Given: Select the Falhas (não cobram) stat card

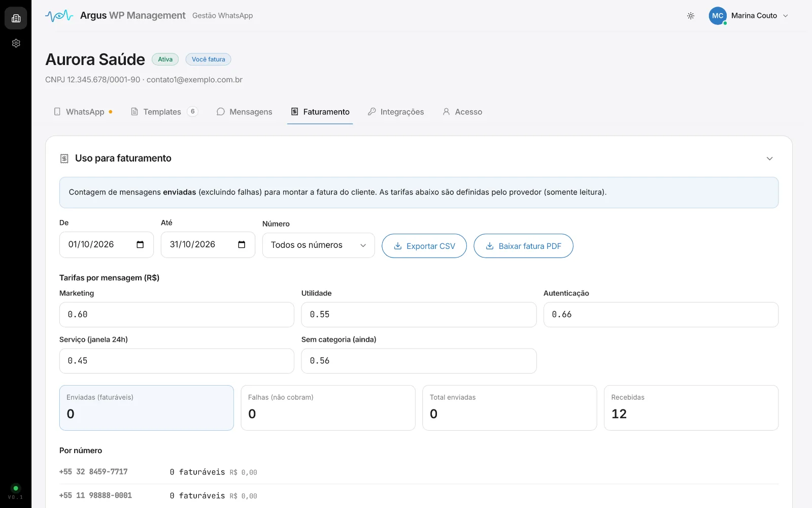Looking at the screenshot, I should 328,408.
